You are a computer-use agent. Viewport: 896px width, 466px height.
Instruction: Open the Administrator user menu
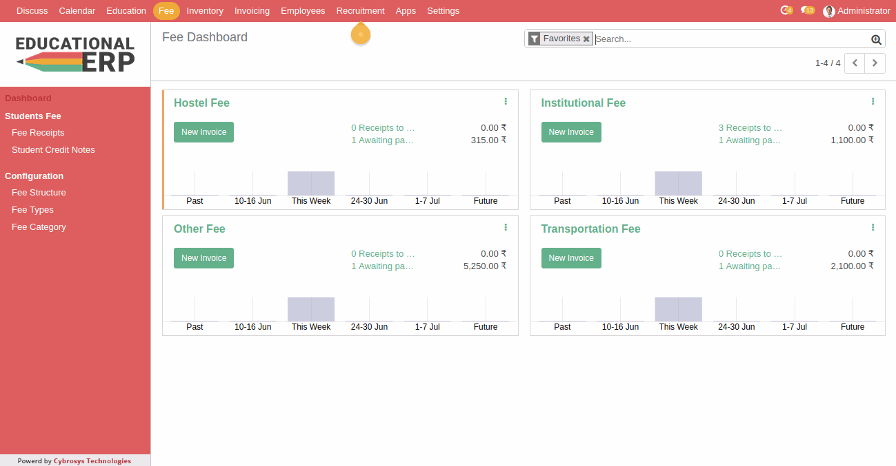click(857, 11)
